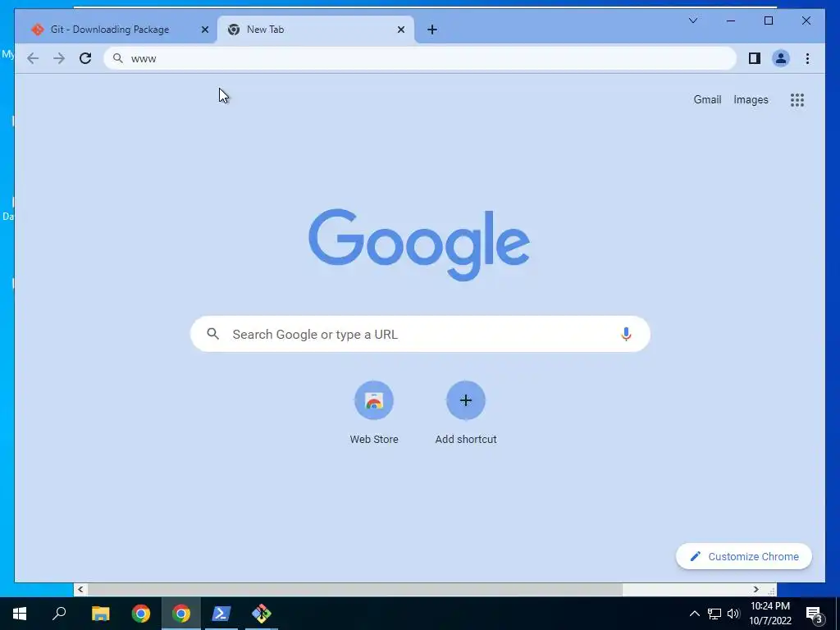Open the notification center icon
Viewport: 840px width, 630px height.
click(x=815, y=614)
